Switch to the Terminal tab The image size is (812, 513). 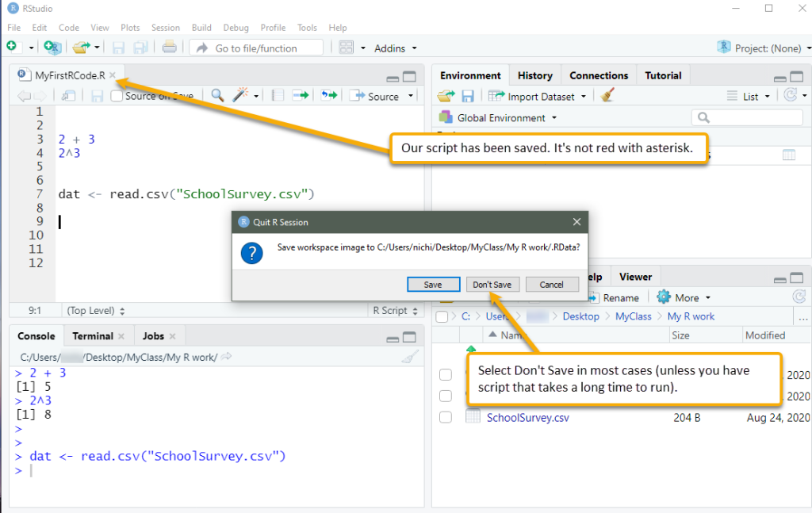click(x=93, y=336)
